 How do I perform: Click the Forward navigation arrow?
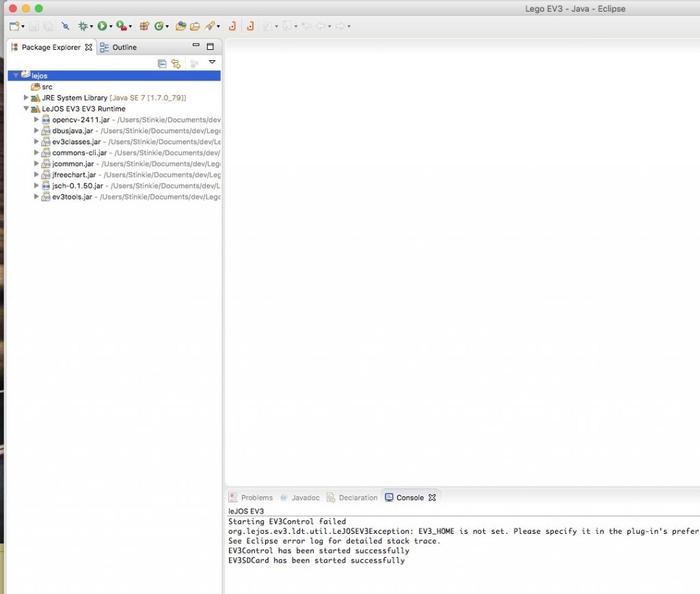(x=340, y=27)
